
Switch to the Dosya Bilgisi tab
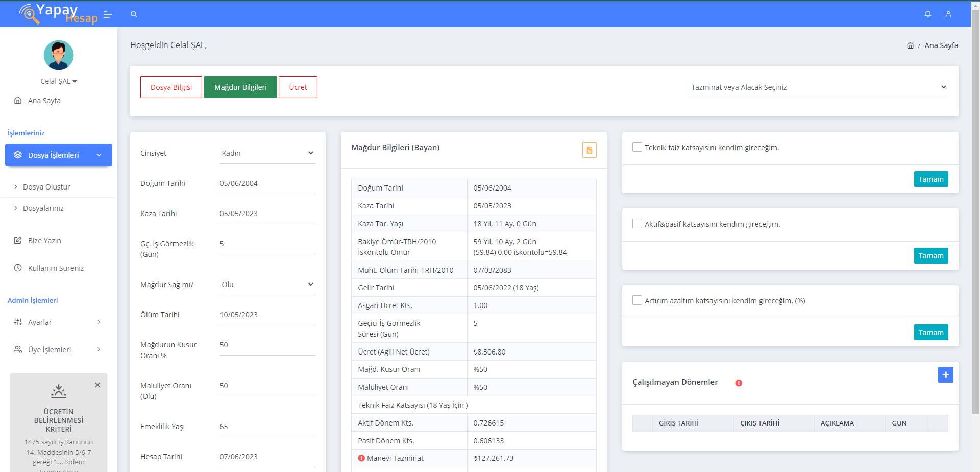pos(171,87)
